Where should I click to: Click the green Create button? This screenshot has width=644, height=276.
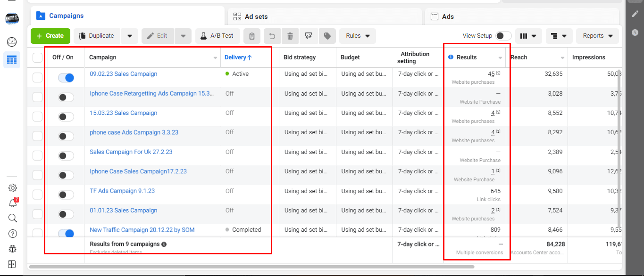pyautogui.click(x=50, y=36)
